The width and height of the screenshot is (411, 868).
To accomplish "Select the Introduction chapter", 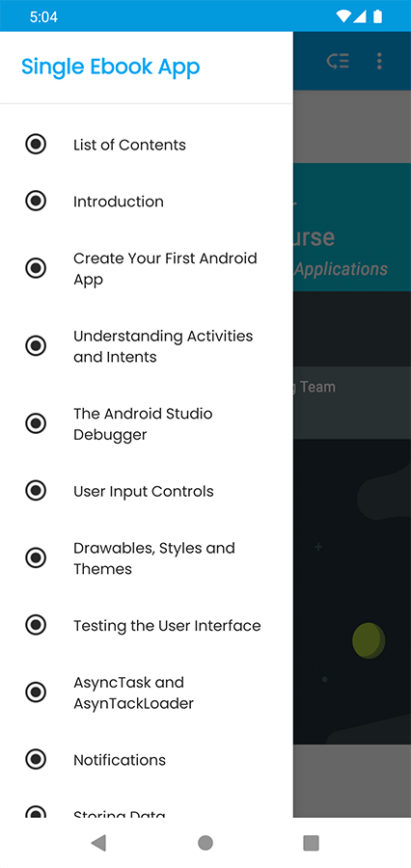I will [147, 201].
